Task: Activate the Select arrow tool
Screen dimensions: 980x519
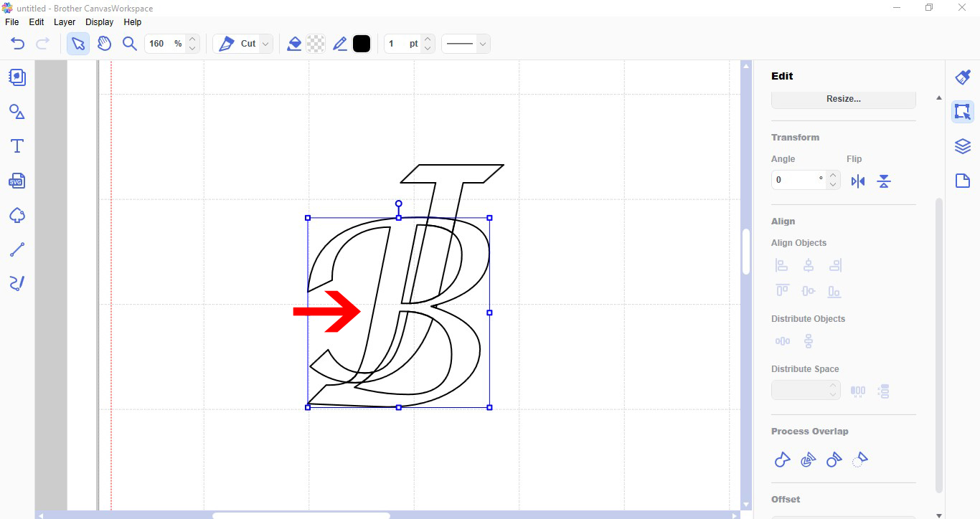Action: (x=78, y=44)
